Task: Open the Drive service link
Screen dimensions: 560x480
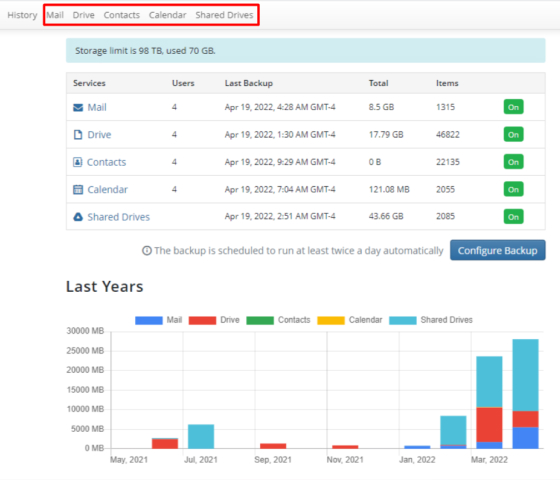Action: (99, 135)
